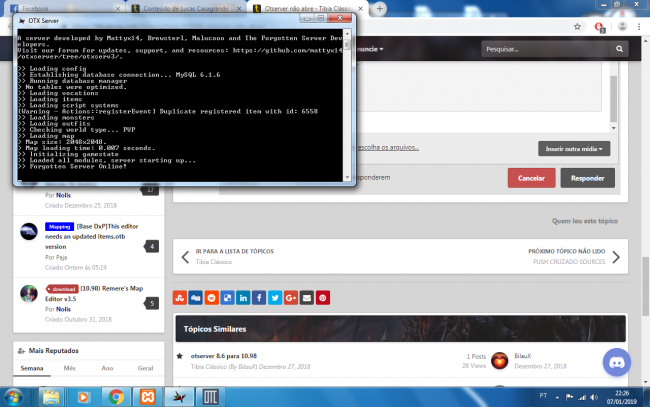Share topic via Google Plus icon
This screenshot has height=407, width=650.
pos(290,297)
